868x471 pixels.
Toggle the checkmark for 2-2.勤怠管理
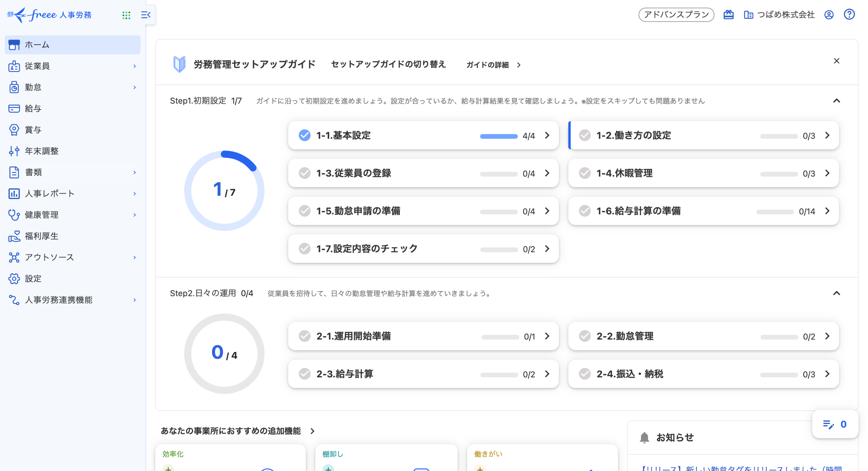point(585,336)
